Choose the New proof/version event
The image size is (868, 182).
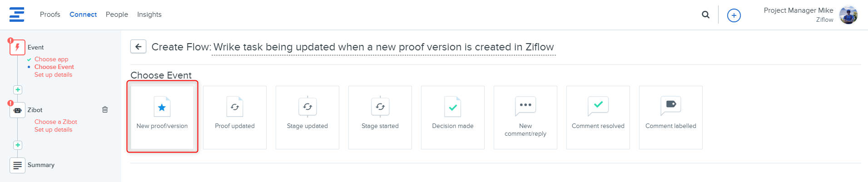tap(162, 117)
